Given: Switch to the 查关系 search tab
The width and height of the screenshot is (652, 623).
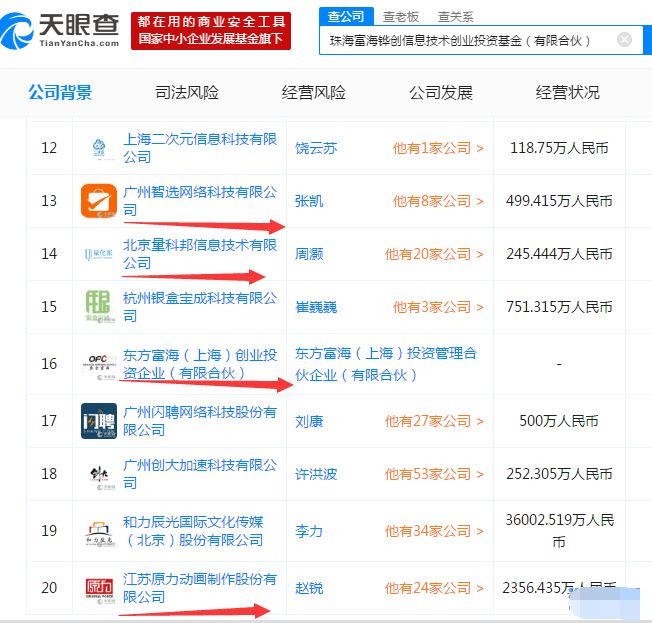Looking at the screenshot, I should pyautogui.click(x=456, y=17).
